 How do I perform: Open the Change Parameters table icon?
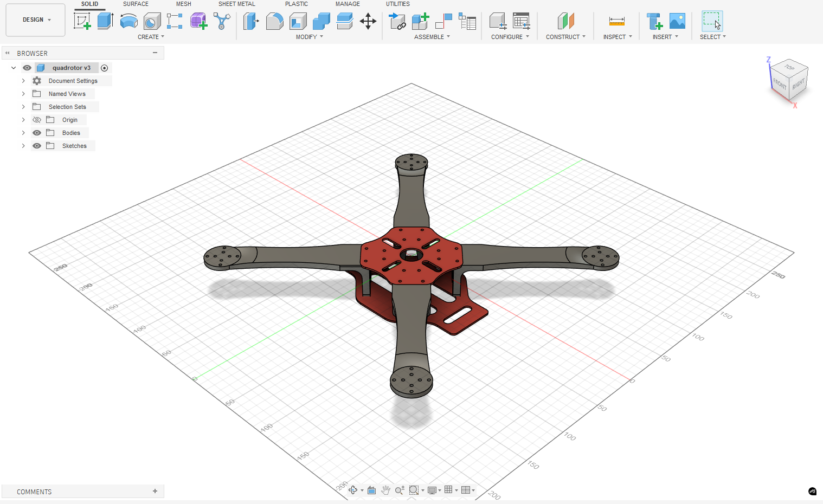point(521,21)
